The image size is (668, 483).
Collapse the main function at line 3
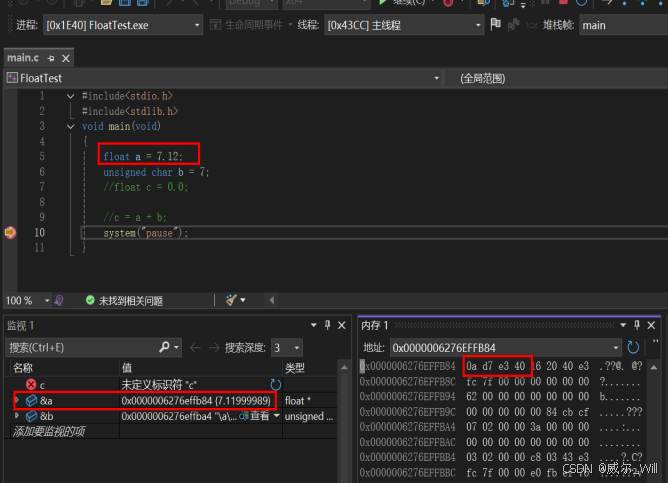tap(71, 126)
